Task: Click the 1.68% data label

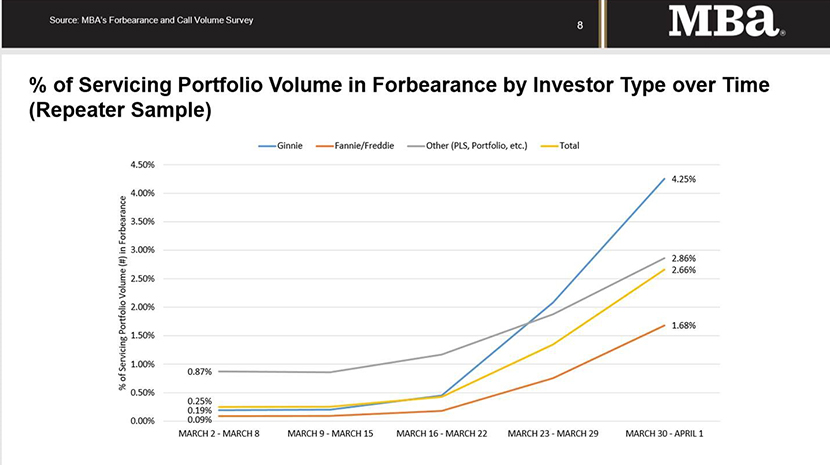Action: [x=683, y=325]
